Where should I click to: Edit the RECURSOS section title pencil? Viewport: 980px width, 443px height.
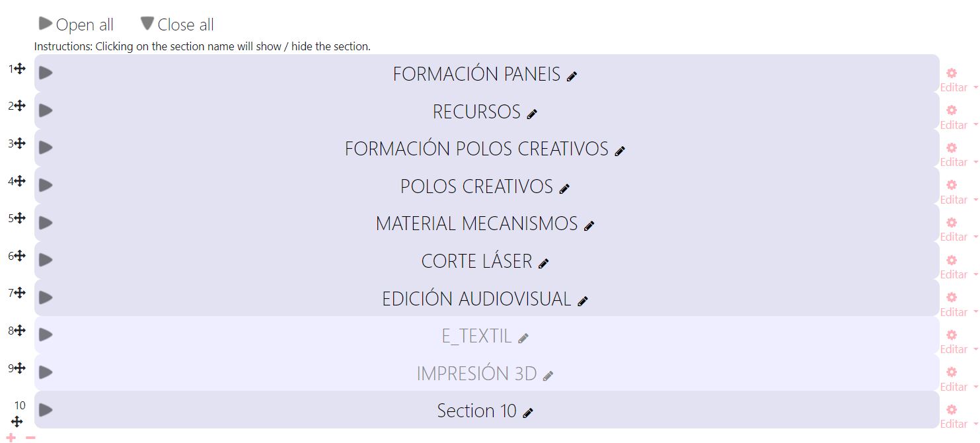(532, 114)
